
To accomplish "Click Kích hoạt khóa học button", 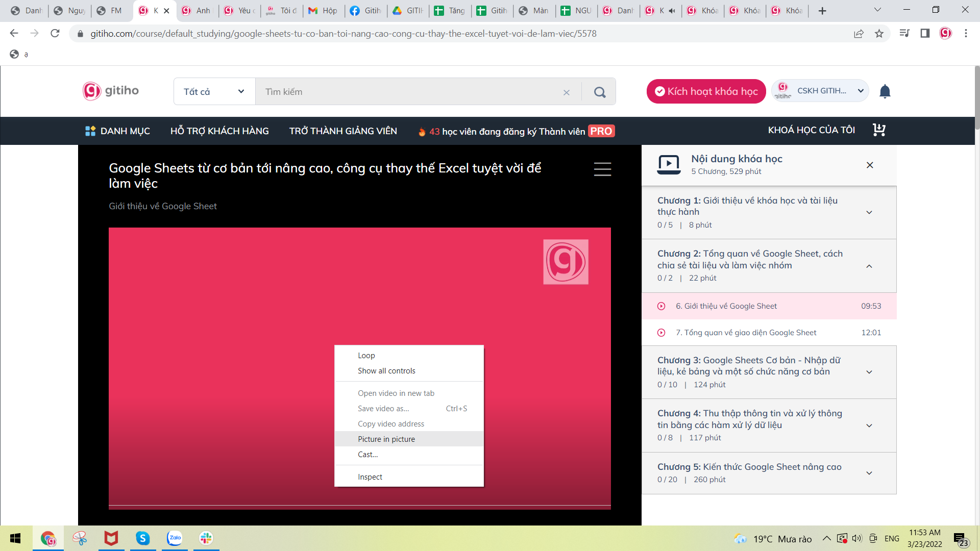I will pyautogui.click(x=706, y=91).
